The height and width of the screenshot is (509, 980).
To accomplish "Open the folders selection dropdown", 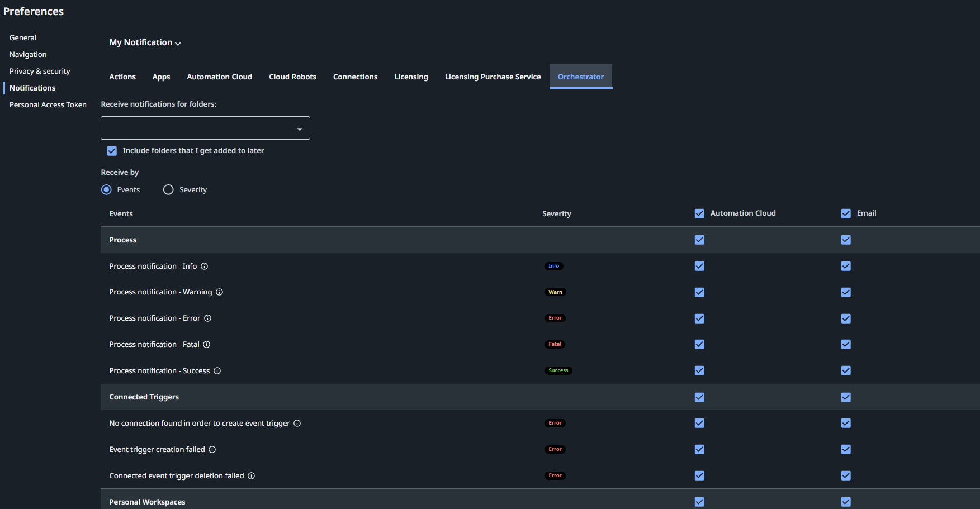I will click(299, 128).
